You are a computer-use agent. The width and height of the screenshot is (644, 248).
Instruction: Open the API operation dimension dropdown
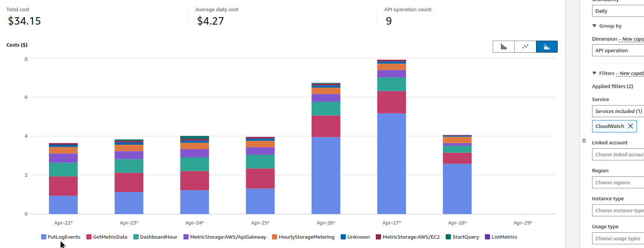(x=618, y=50)
